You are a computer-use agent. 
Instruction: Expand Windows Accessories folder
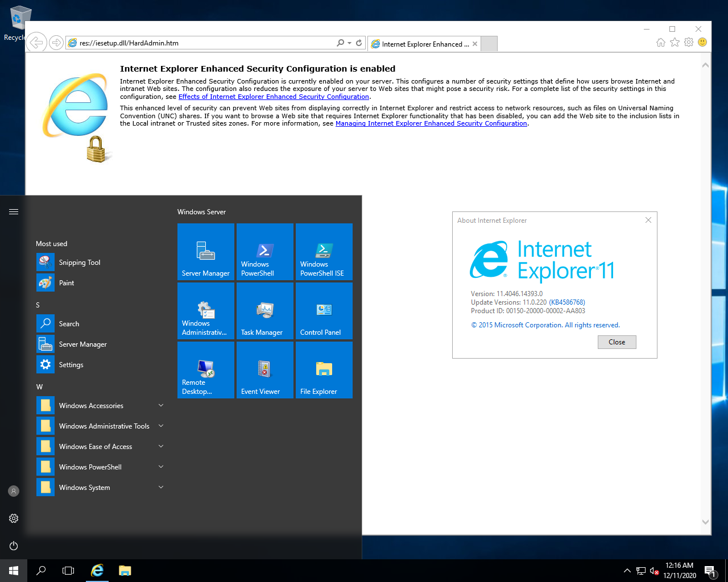(x=100, y=406)
